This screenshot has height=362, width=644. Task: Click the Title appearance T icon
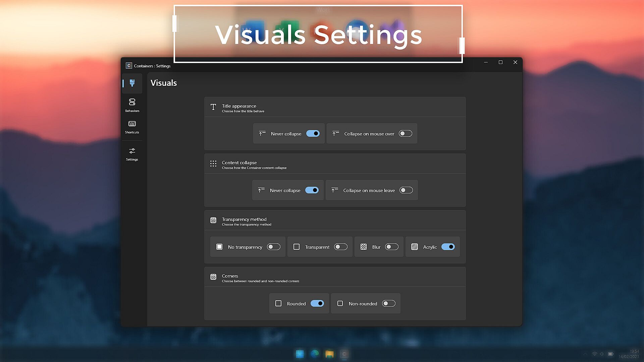pos(213,107)
